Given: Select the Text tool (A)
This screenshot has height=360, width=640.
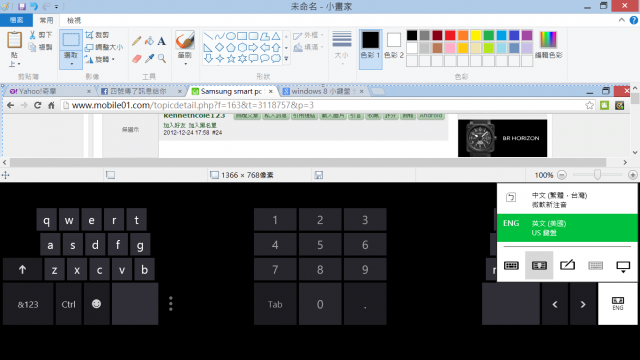Looking at the screenshot, I should click(x=162, y=41).
